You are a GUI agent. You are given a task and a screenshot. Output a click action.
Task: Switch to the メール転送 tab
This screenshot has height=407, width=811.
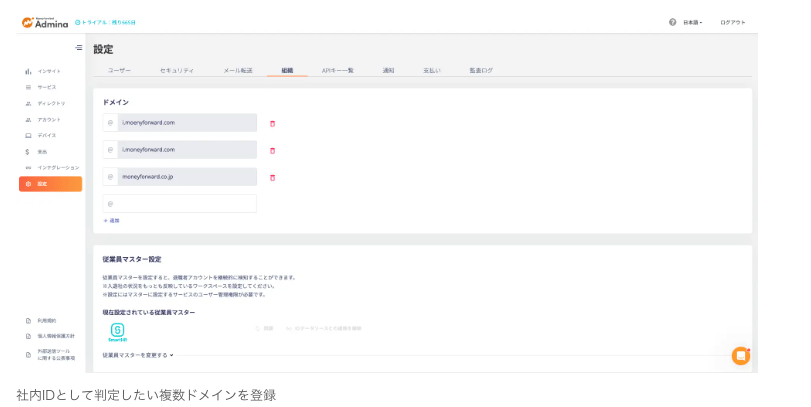point(238,70)
